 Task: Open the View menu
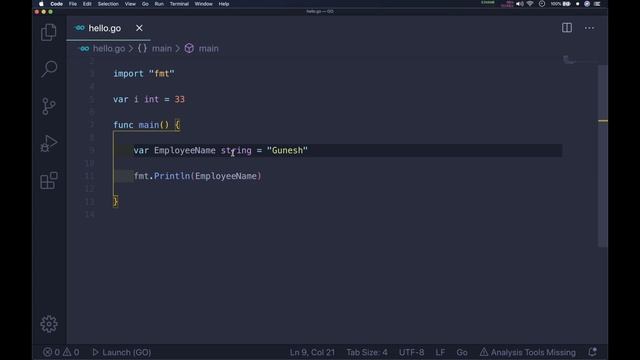pos(130,4)
